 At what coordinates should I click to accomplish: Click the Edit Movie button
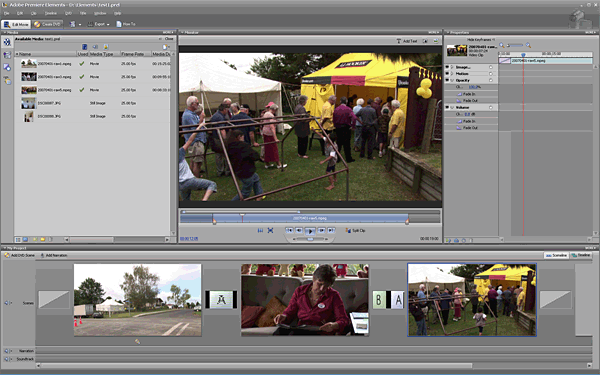16,24
